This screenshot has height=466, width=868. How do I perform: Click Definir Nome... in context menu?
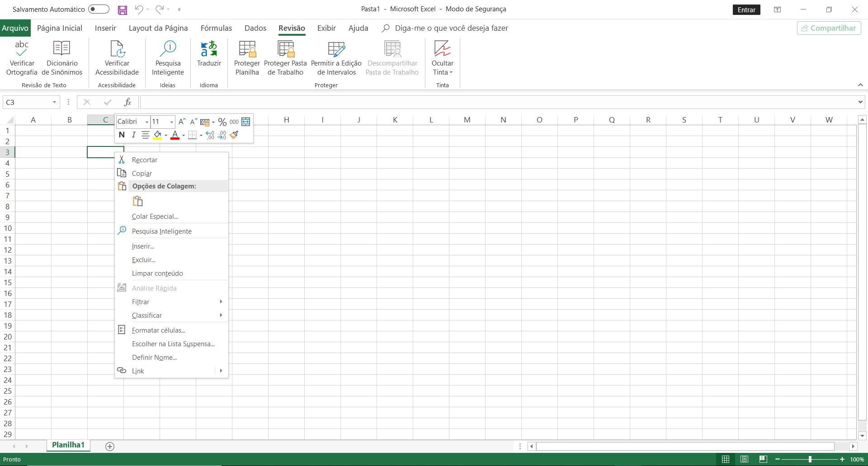coord(172,357)
